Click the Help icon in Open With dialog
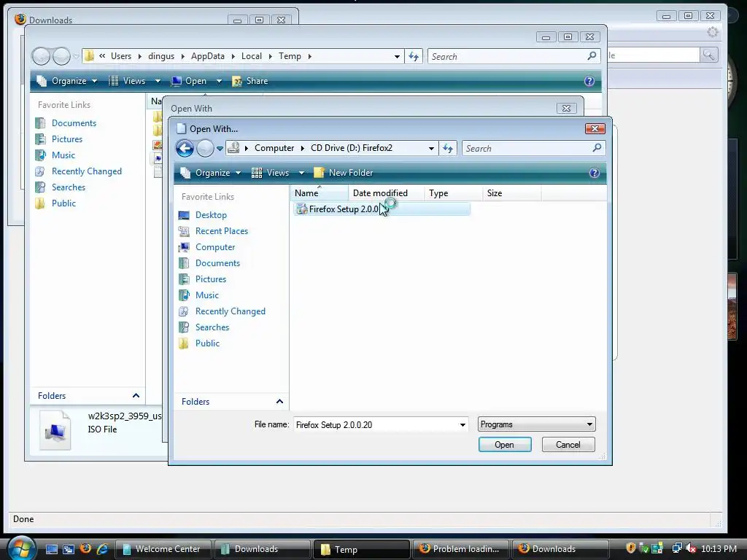The width and height of the screenshot is (747, 560). click(x=594, y=173)
